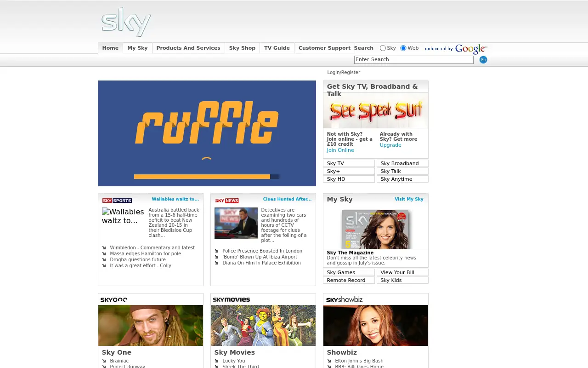Image resolution: width=588 pixels, height=368 pixels.
Task: Click the See Speak Surf banner
Action: coord(376,111)
